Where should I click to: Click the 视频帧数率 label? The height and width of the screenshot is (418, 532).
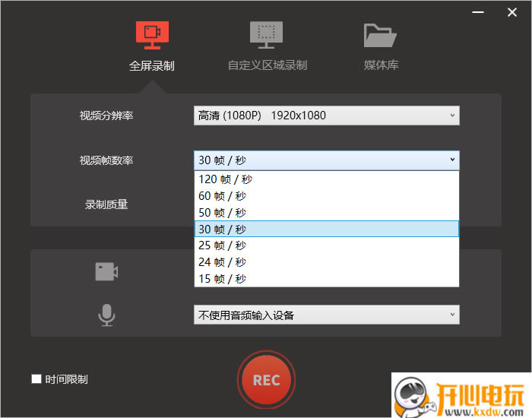[106, 160]
